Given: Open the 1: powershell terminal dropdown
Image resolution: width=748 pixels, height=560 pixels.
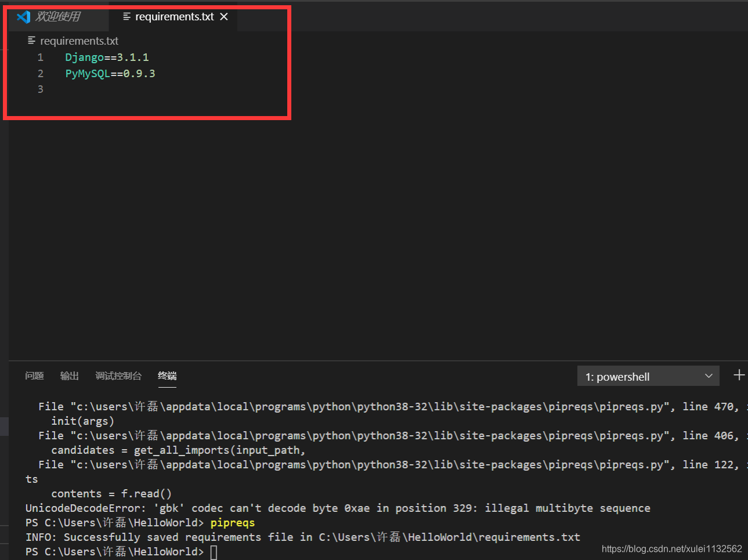Looking at the screenshot, I should pyautogui.click(x=648, y=376).
